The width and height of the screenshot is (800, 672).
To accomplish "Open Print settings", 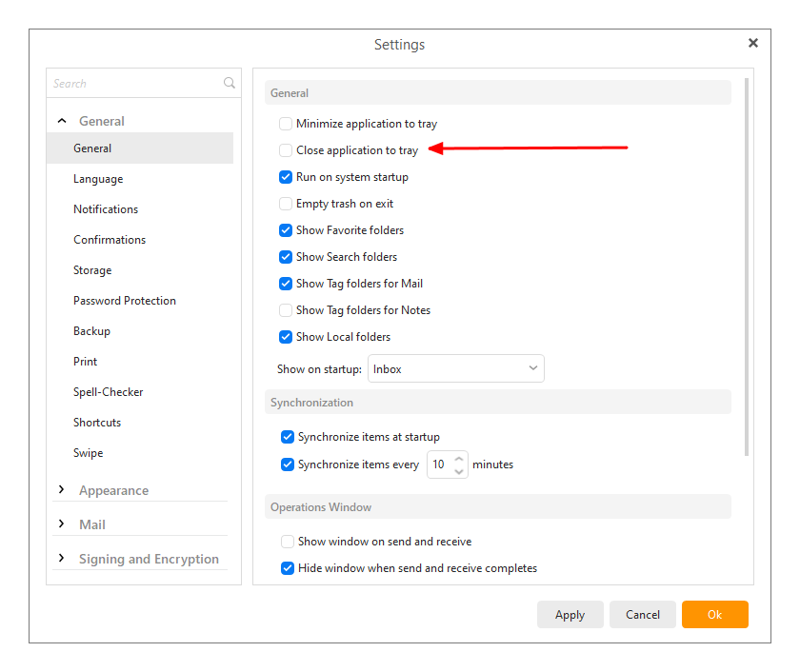I will click(x=85, y=362).
